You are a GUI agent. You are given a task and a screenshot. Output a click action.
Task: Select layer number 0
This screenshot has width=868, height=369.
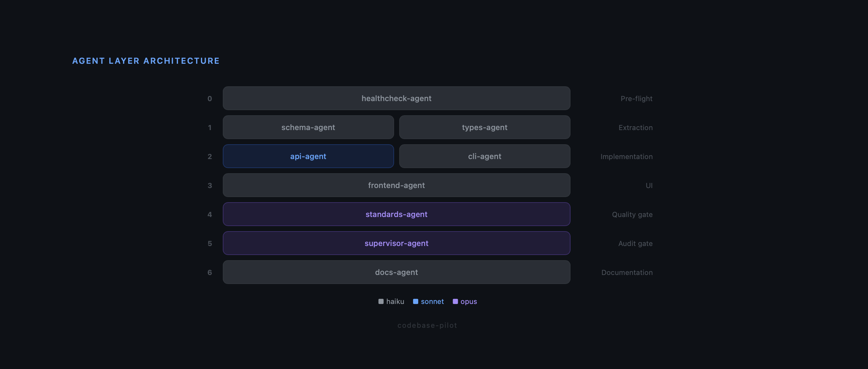click(210, 98)
